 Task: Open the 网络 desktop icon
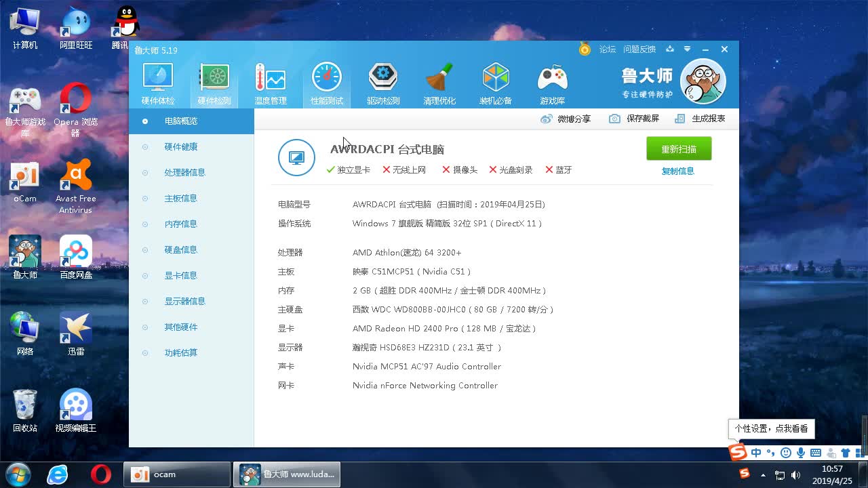[25, 334]
